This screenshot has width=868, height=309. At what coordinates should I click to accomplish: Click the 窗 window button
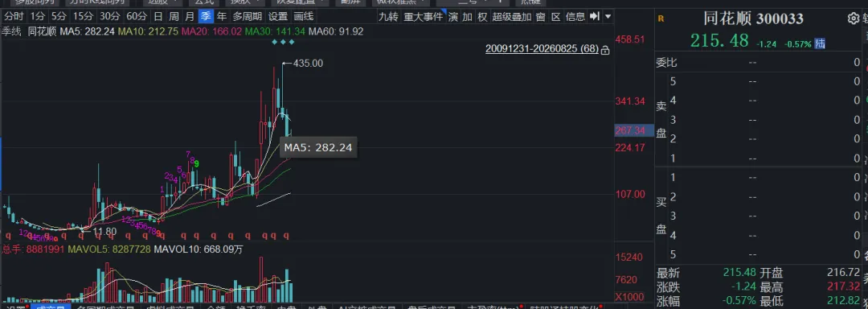tap(541, 16)
